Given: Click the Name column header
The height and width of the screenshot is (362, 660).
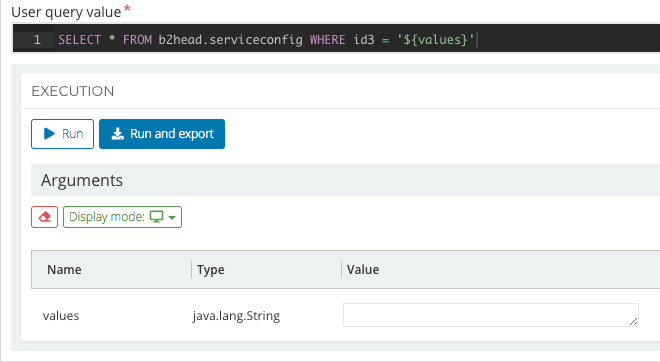Looking at the screenshot, I should (x=64, y=269).
